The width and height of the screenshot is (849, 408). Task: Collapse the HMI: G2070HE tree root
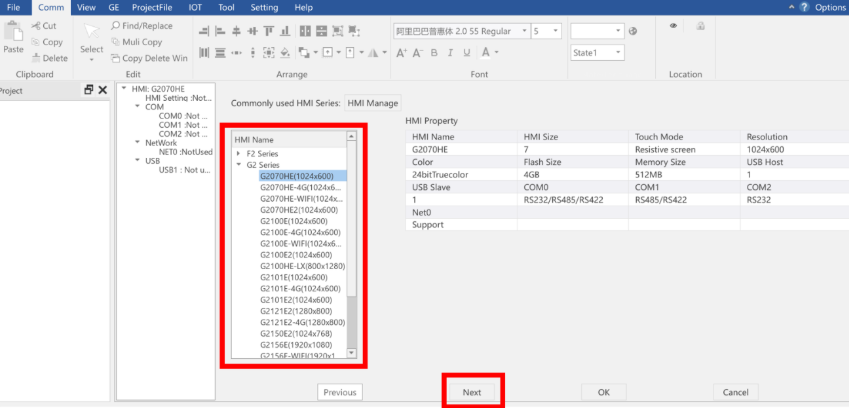coord(125,88)
